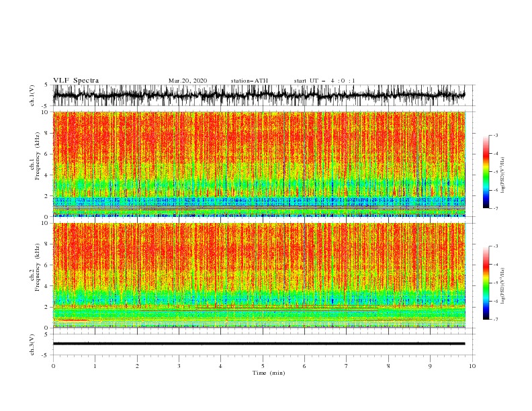
Task: Select the "ch.2 Frequency (kHz)" axis label
Action: 35,267
